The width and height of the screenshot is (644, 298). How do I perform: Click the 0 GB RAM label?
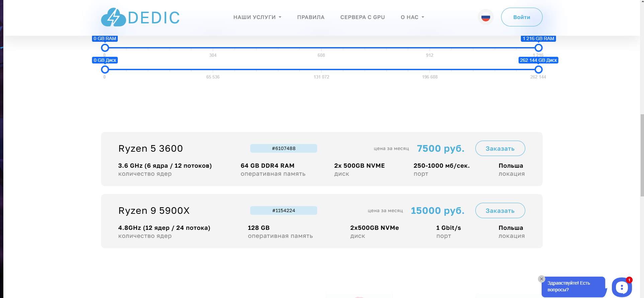point(105,38)
